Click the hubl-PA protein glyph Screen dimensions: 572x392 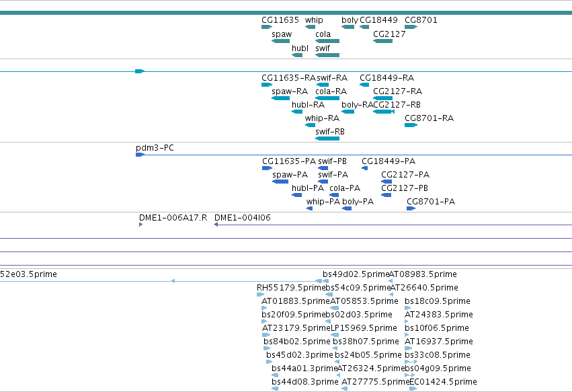coord(296,195)
